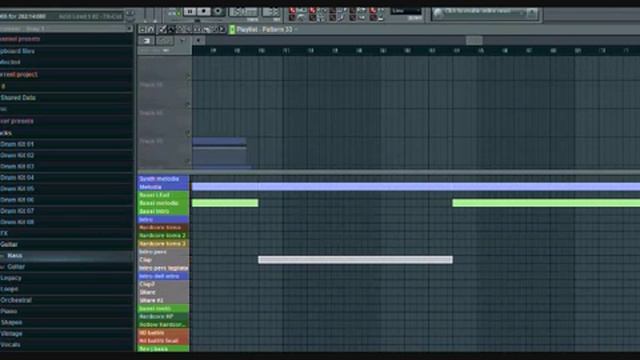Click the playlist horizontal scrollbar thumb
Image resolution: width=640 pixels, height=360 pixels.
coord(474,40)
